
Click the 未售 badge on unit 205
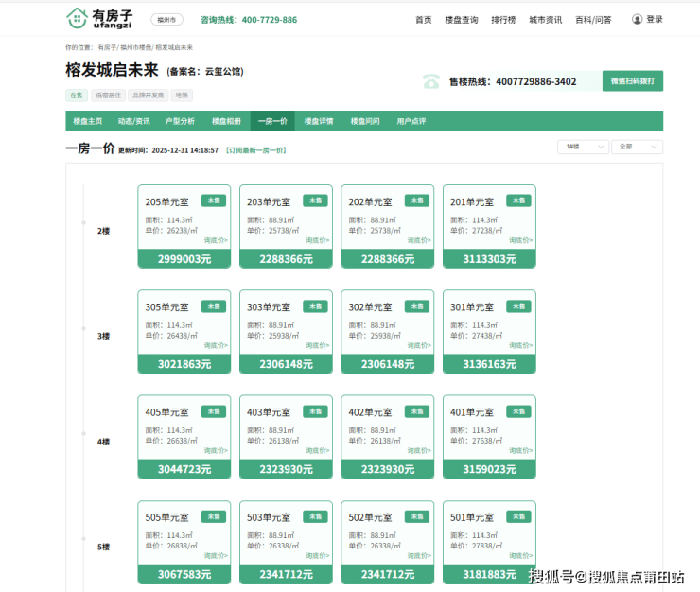213,200
